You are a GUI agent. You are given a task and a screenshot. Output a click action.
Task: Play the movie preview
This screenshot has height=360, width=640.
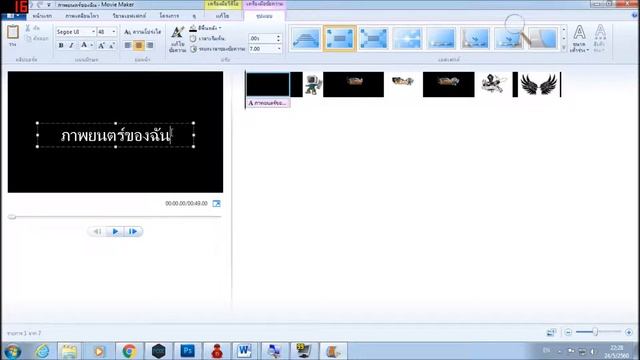[x=115, y=231]
